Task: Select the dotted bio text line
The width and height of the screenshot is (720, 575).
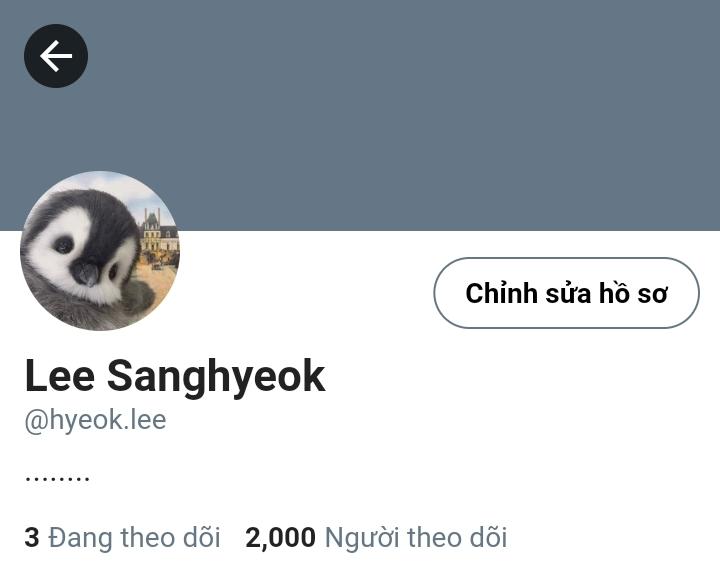Action: 57,479
